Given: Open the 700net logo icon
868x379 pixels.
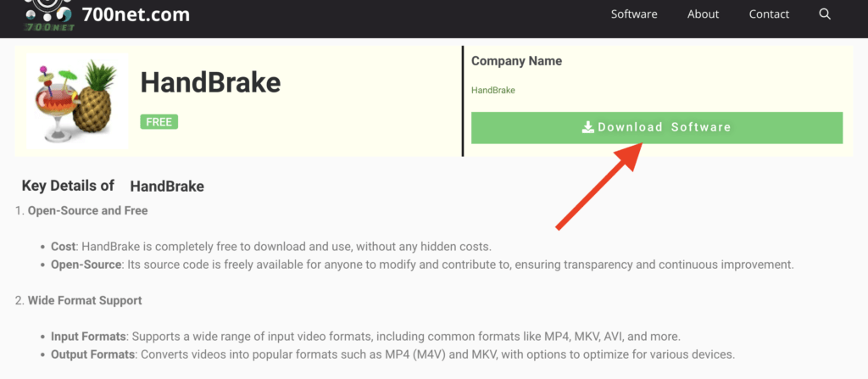Looking at the screenshot, I should coord(48,15).
